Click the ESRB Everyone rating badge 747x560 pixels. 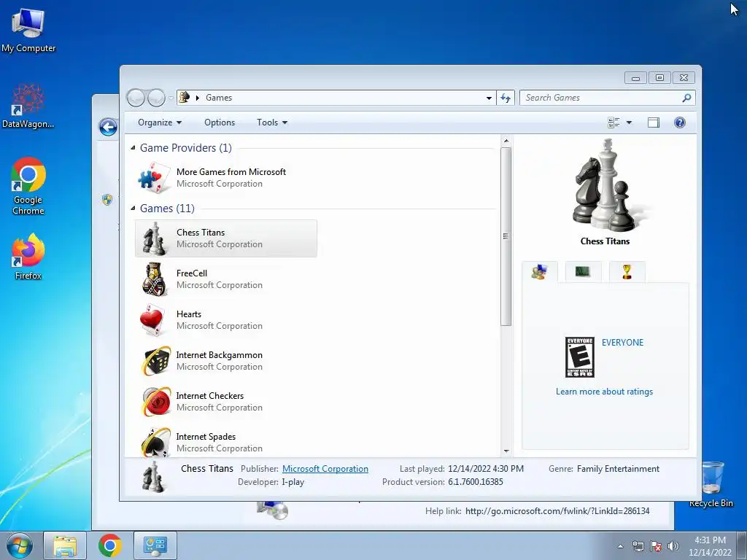[x=579, y=357]
